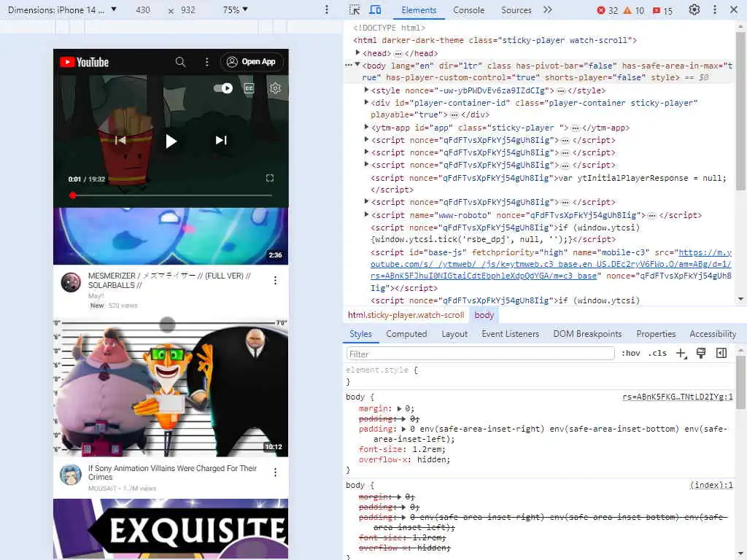Click the device height field 932
Viewport: 747px width, 560px height.
click(x=188, y=9)
